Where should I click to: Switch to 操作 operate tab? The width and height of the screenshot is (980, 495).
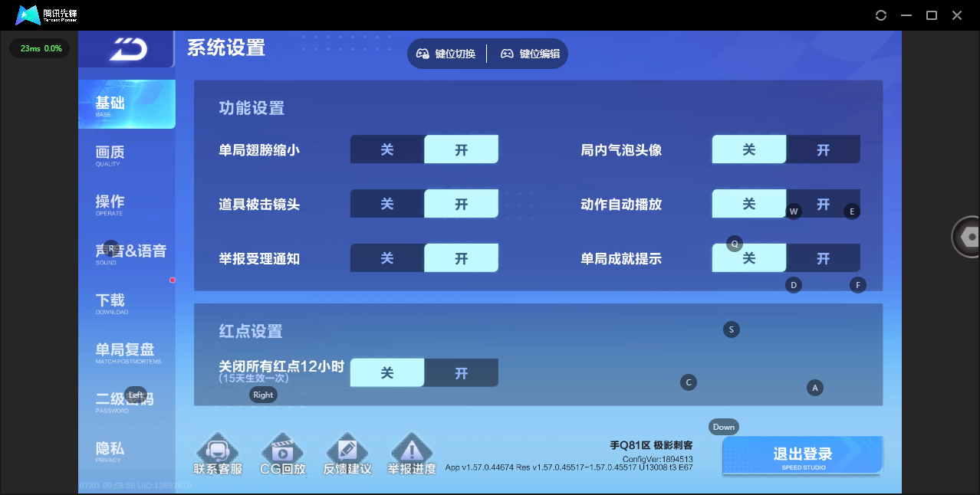point(127,204)
